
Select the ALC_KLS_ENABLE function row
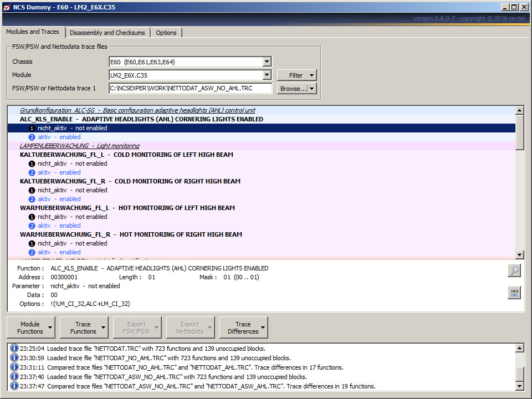point(261,119)
